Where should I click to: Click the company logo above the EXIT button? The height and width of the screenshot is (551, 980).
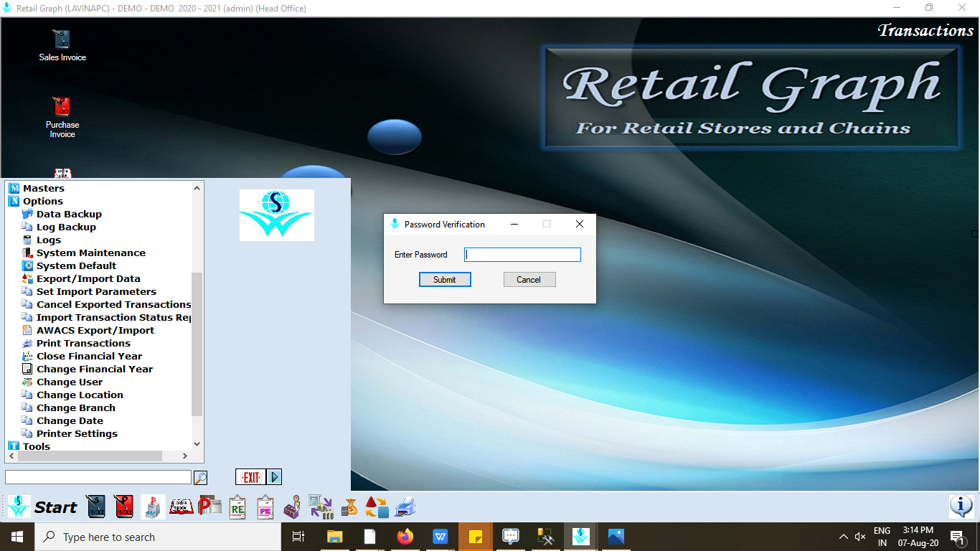point(276,215)
